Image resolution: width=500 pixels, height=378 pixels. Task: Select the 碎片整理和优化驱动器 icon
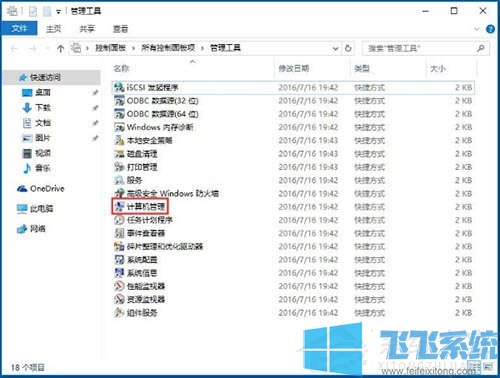(119, 246)
